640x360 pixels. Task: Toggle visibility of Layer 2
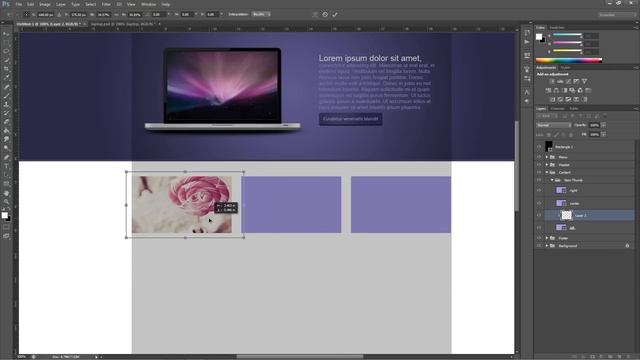pyautogui.click(x=539, y=215)
